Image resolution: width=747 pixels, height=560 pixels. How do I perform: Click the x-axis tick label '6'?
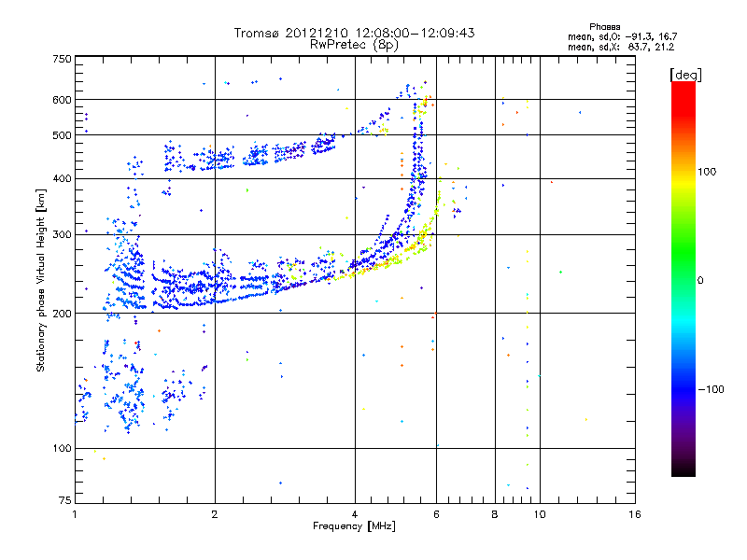click(436, 514)
